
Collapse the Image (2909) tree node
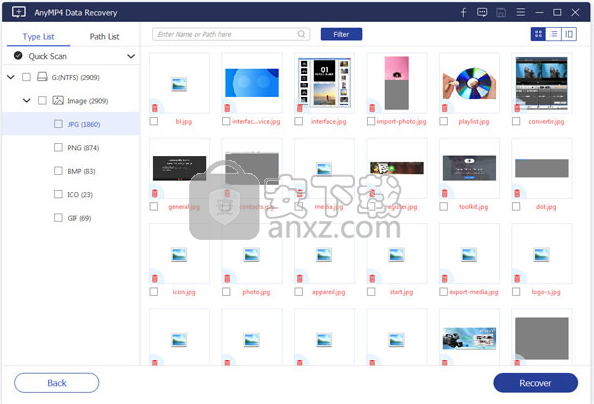point(27,100)
